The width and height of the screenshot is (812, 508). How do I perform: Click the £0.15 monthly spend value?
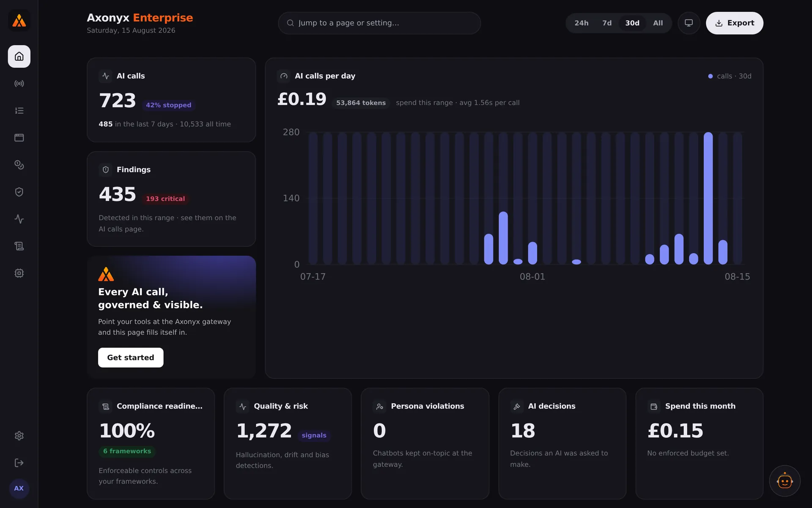click(675, 431)
